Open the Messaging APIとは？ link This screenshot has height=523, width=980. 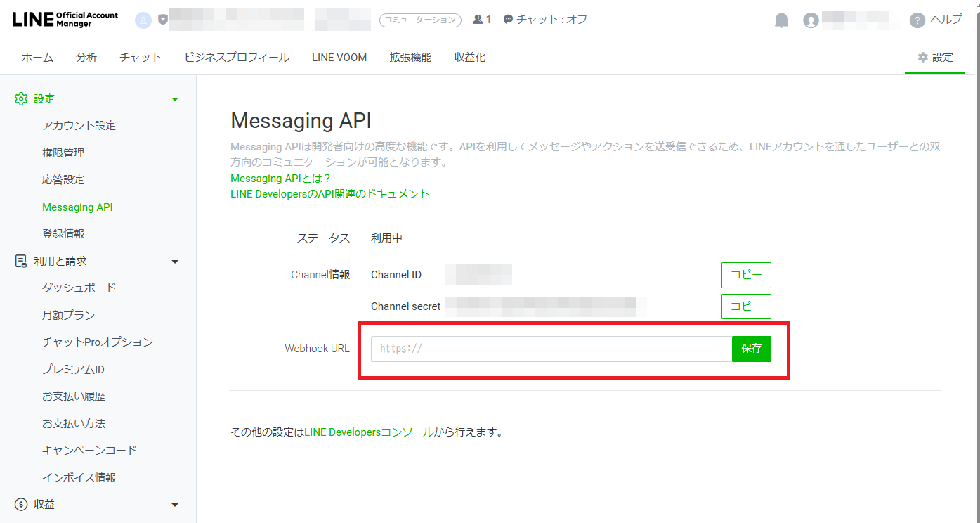[280, 179]
